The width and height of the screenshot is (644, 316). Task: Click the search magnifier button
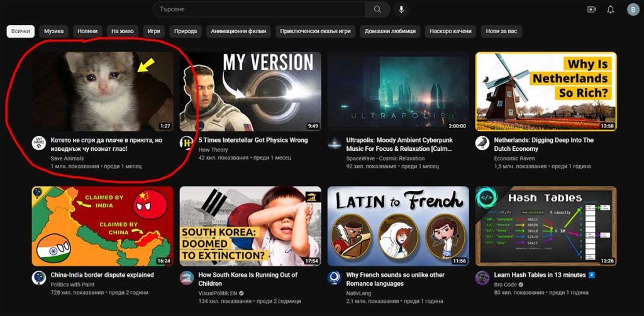click(377, 9)
